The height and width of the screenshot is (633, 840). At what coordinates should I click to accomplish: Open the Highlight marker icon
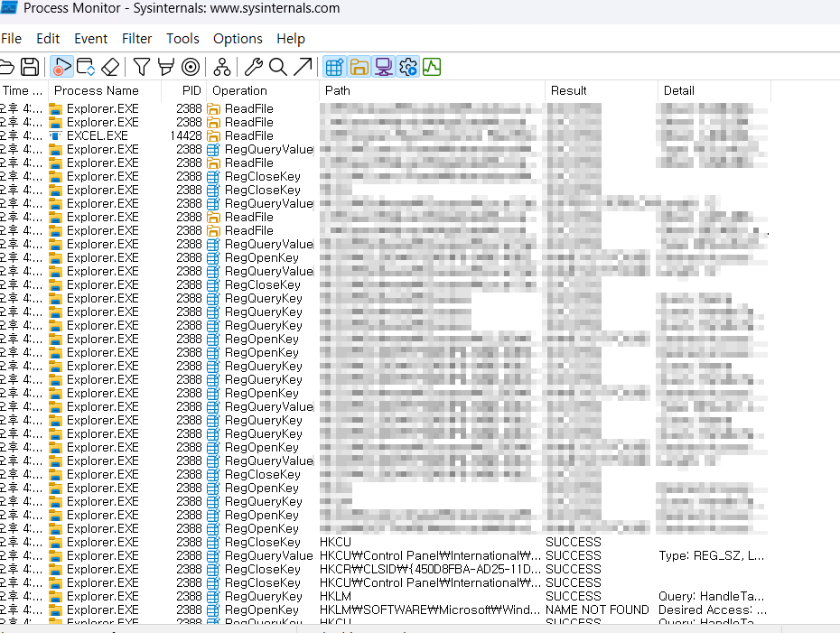click(166, 67)
